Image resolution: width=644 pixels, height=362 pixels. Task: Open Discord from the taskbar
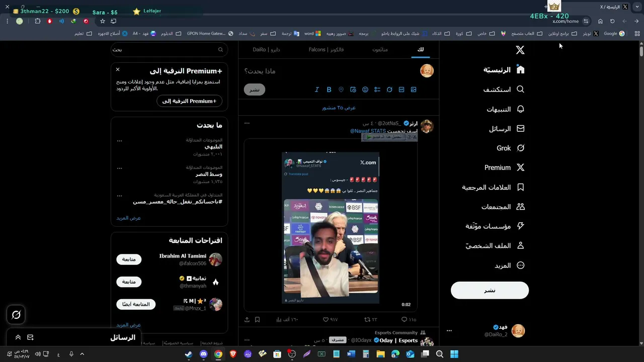pos(203,354)
